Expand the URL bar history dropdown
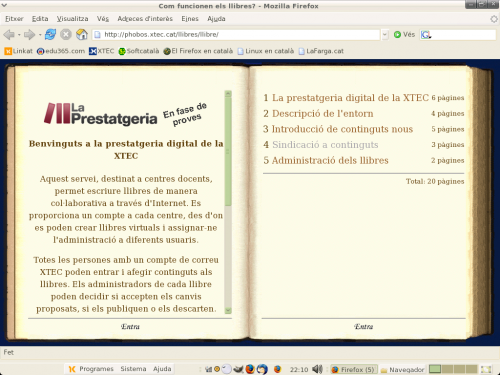 tap(385, 34)
